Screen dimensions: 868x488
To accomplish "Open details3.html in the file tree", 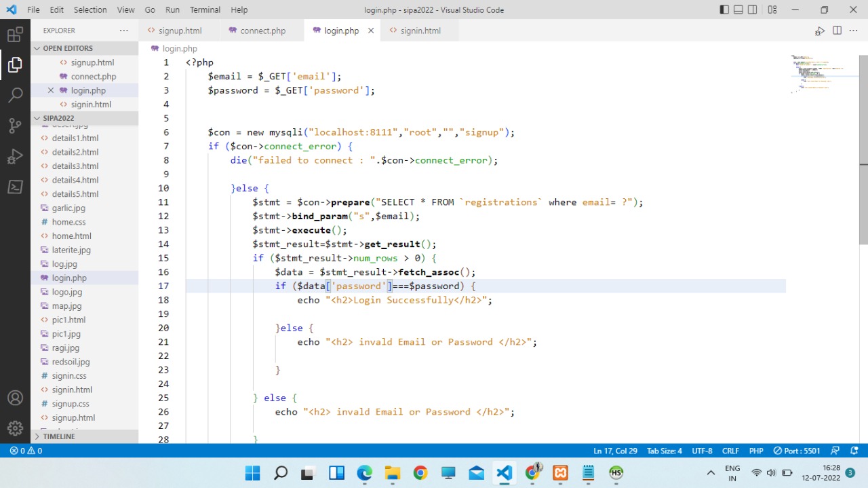I will pyautogui.click(x=75, y=166).
